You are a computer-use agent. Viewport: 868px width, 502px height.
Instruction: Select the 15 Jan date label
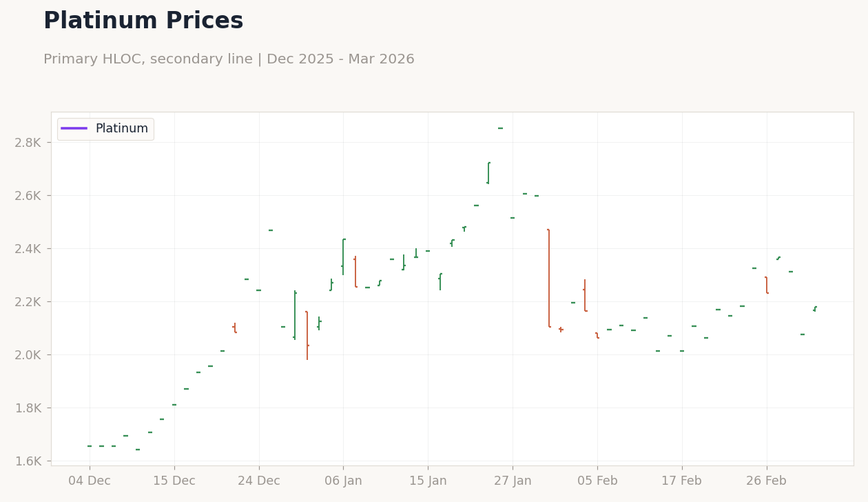click(428, 481)
